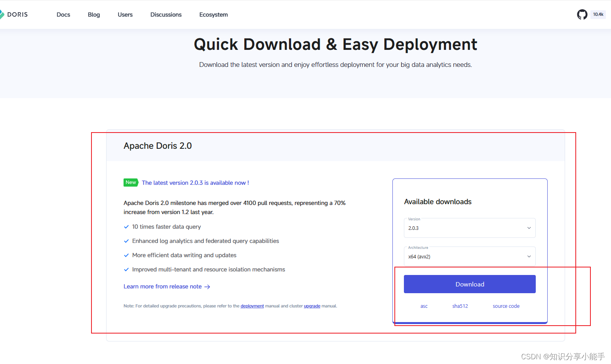
Task: Follow the upgrade manual link
Action: [312, 306]
